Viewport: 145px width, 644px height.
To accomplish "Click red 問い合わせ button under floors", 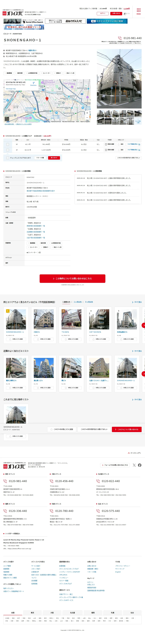I will (x=54, y=158).
